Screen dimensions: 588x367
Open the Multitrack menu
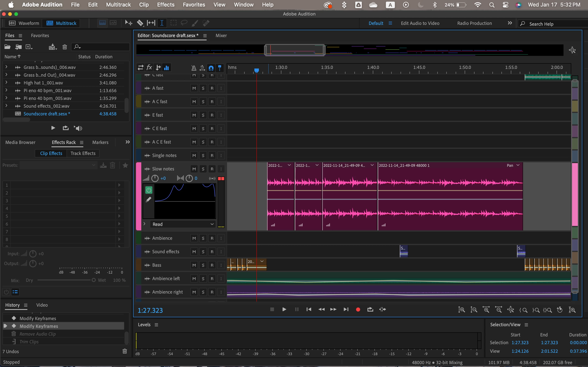(118, 5)
